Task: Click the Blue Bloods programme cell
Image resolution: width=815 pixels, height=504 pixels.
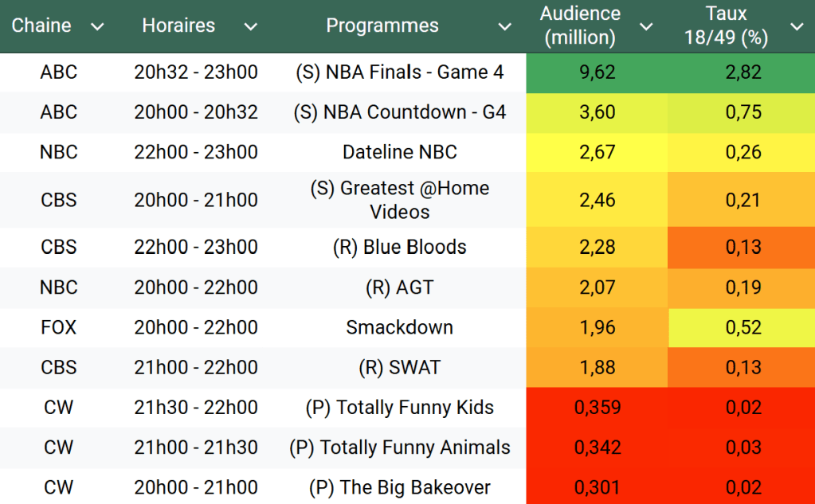Action: pyautogui.click(x=399, y=248)
